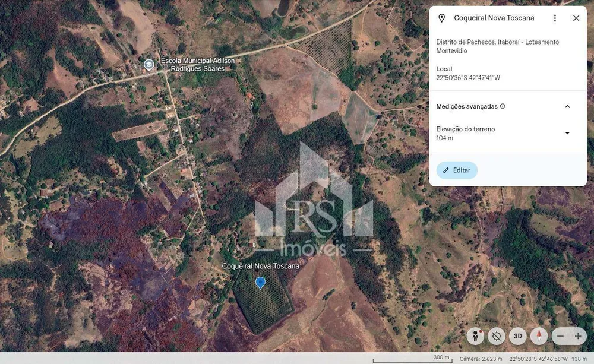
Task: Click the coordinates 22°50'36"S 42°47'41"W text
Action: (468, 78)
